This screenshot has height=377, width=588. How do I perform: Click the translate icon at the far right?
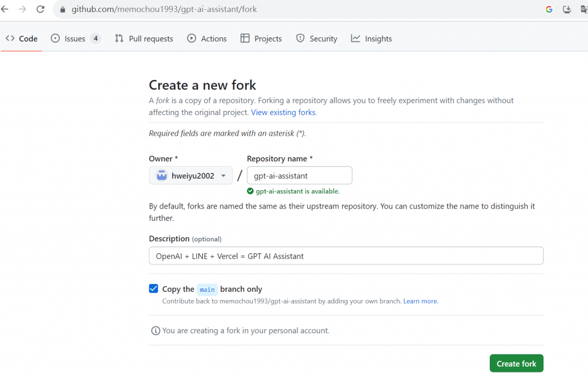click(x=583, y=9)
